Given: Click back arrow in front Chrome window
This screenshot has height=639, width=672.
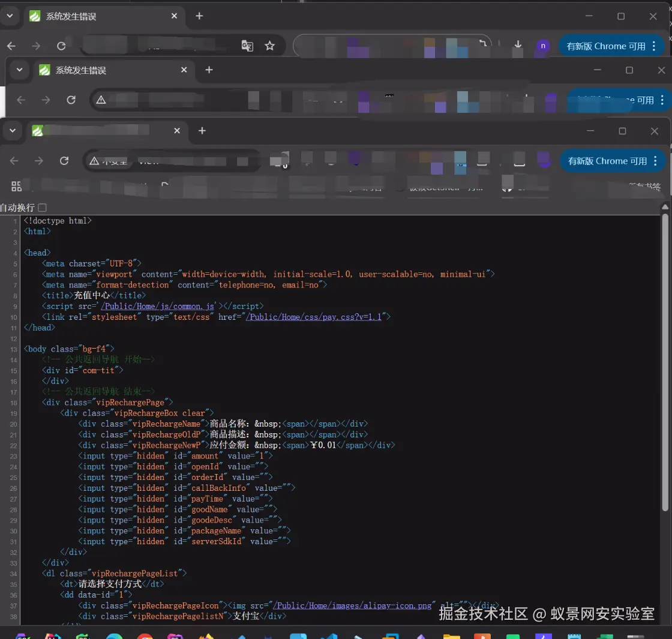Looking at the screenshot, I should click(14, 161).
